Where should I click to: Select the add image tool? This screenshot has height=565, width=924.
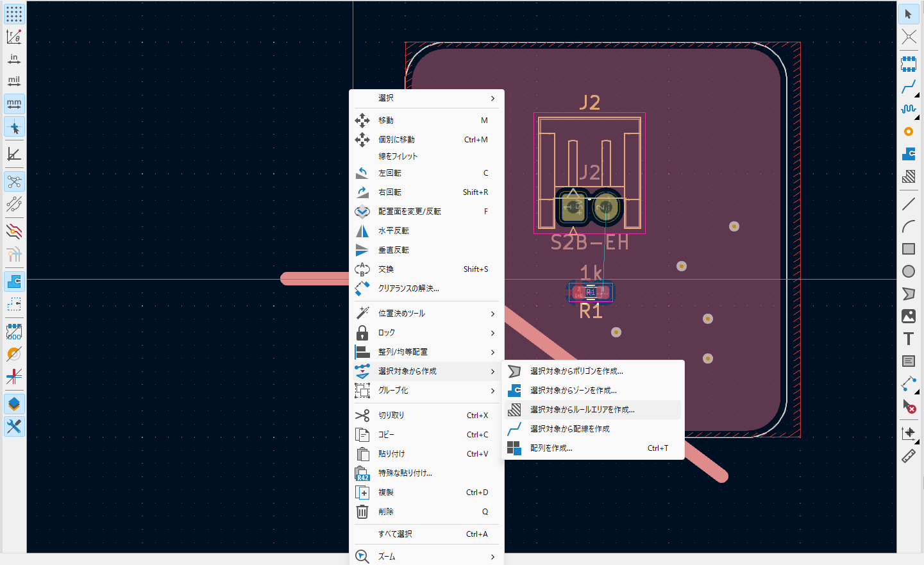coord(909,316)
